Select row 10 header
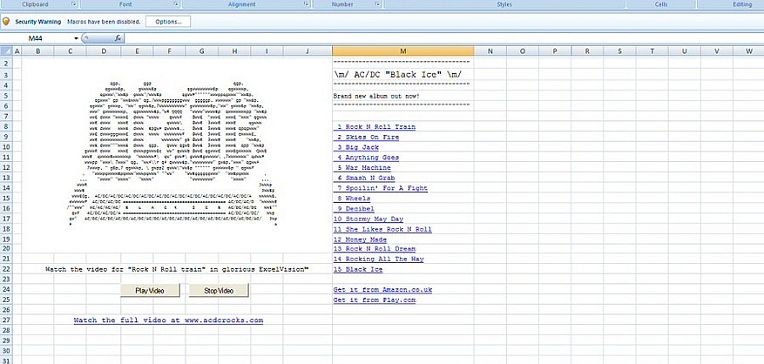 point(5,146)
